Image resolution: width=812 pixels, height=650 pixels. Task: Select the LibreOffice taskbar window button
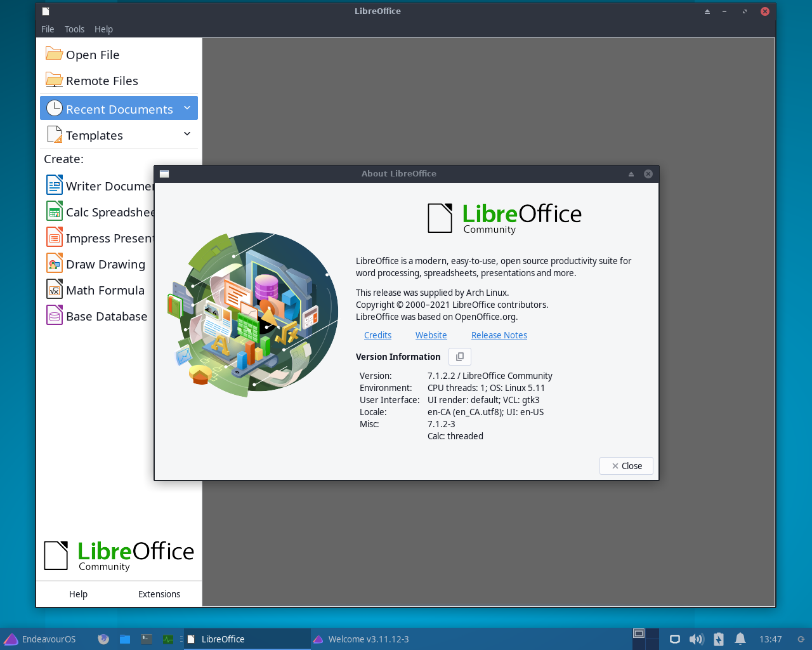pyautogui.click(x=247, y=639)
